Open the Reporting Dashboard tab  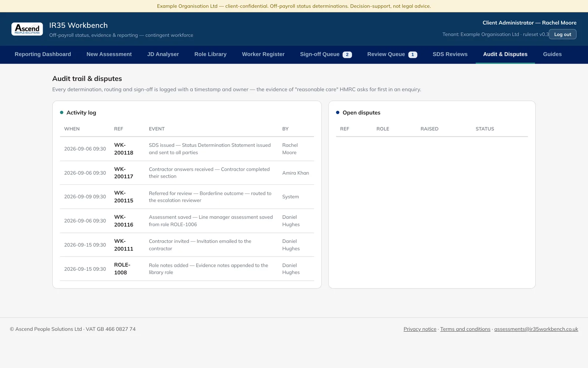pos(43,54)
